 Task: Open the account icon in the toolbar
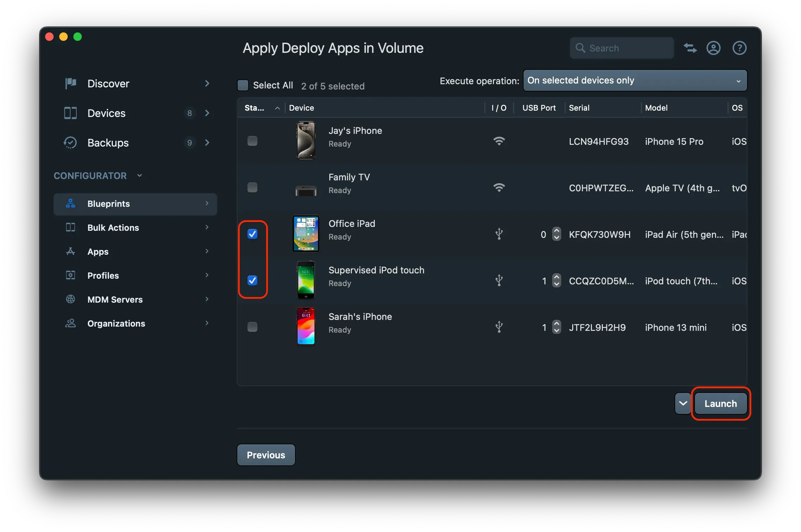[x=713, y=48]
